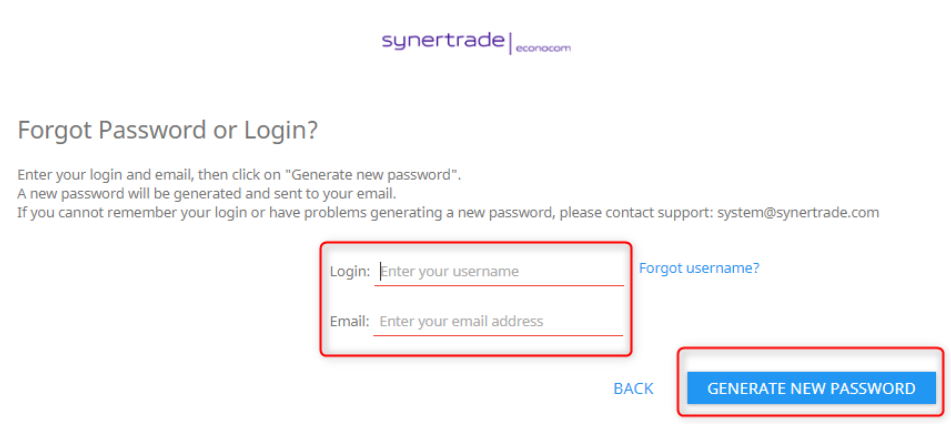Click the "Enter your email address" placeholder text
This screenshot has height=424, width=951.
click(461, 321)
